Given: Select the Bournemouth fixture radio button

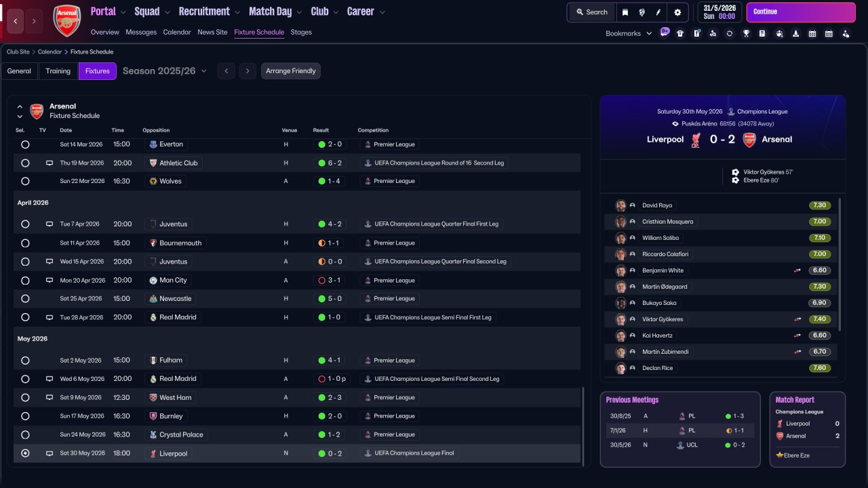Looking at the screenshot, I should 25,243.
